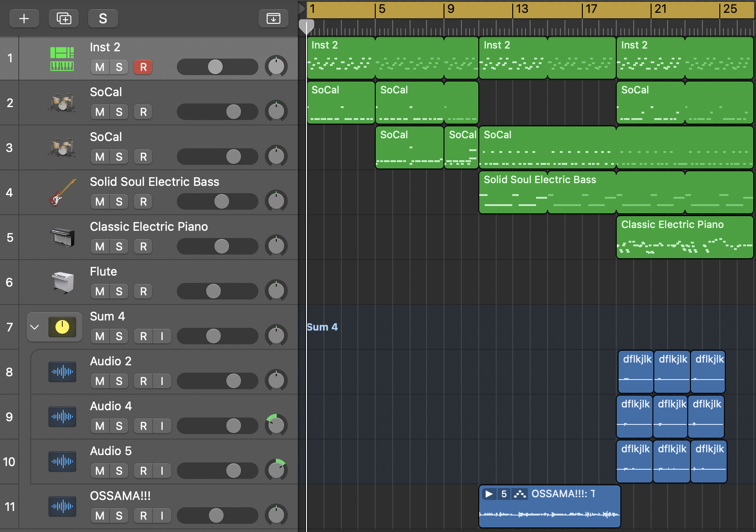Toggle the global solo S button
The width and height of the screenshot is (756, 532).
[103, 18]
